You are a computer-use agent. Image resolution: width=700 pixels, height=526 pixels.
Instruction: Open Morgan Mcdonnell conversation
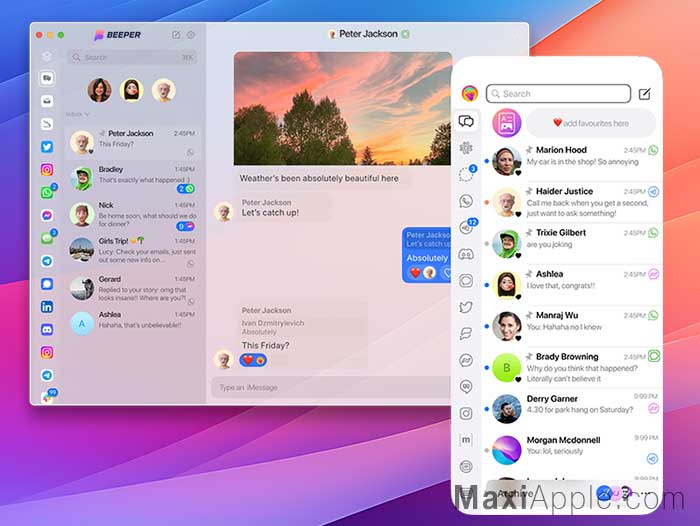(x=572, y=449)
